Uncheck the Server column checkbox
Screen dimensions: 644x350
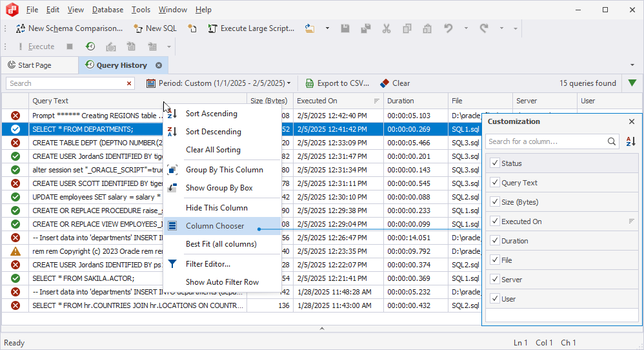(x=495, y=280)
